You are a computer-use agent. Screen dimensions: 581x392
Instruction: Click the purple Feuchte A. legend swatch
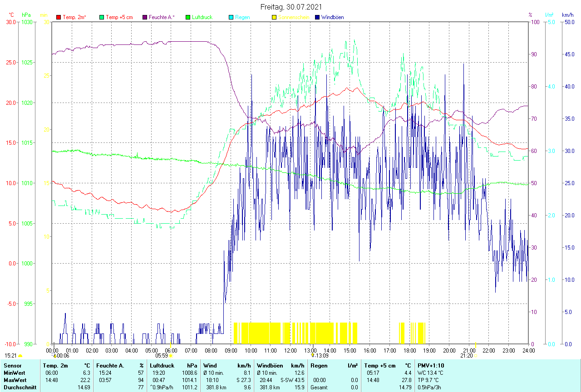145,17
